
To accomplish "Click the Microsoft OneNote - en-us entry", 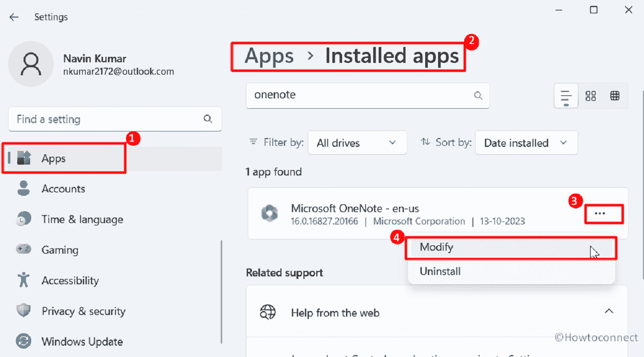I will [438, 214].
